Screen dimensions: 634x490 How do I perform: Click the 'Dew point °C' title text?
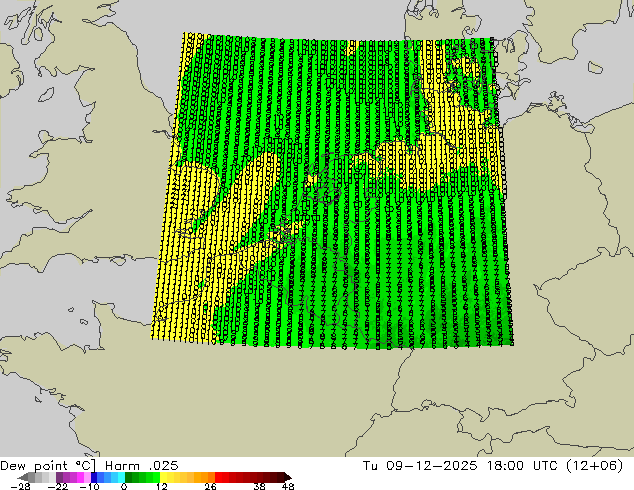click(x=46, y=466)
